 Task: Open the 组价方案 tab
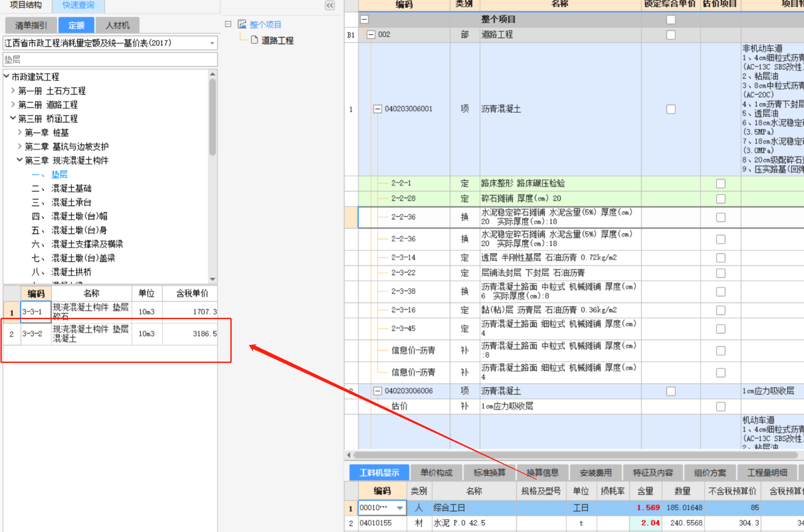click(x=710, y=473)
